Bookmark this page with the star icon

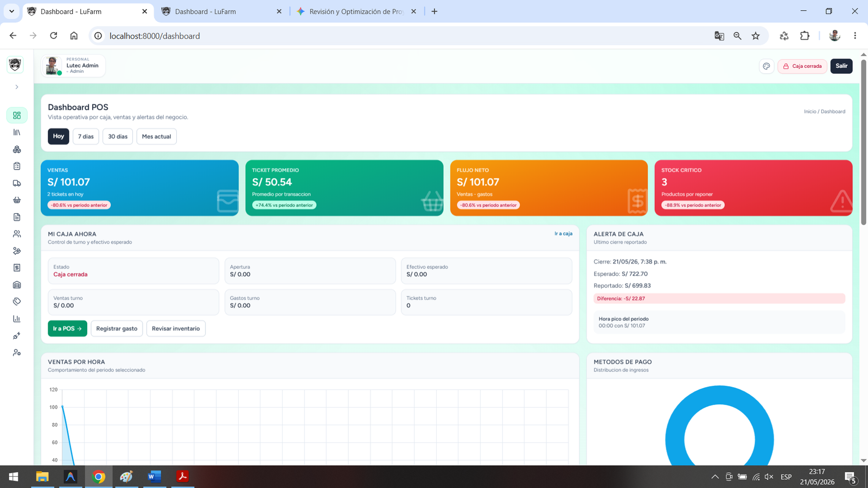click(x=756, y=36)
